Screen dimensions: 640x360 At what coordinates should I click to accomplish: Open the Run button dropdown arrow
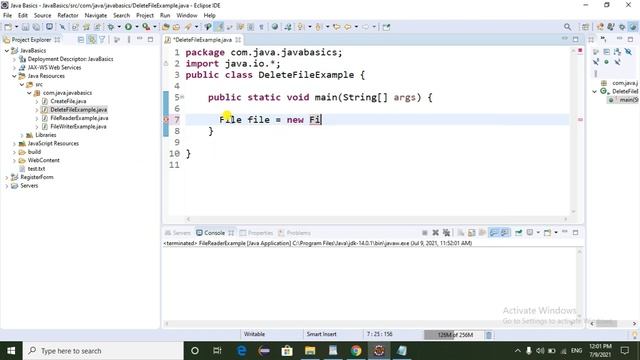pos(137,27)
